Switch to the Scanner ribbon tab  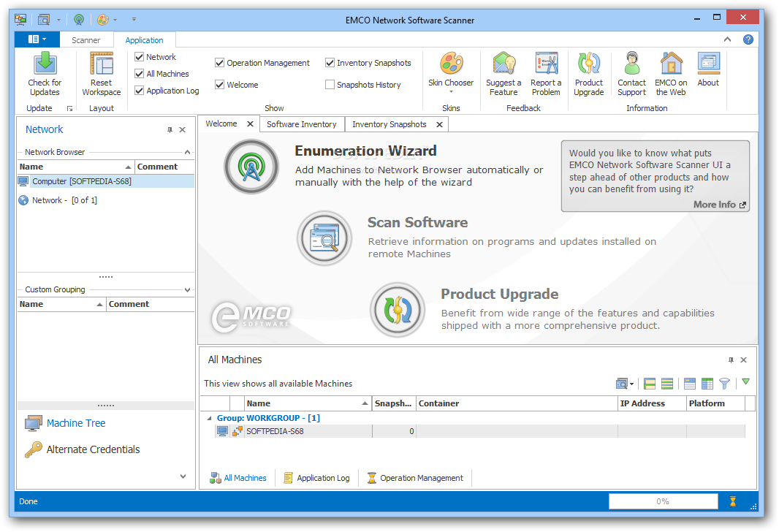[x=85, y=40]
